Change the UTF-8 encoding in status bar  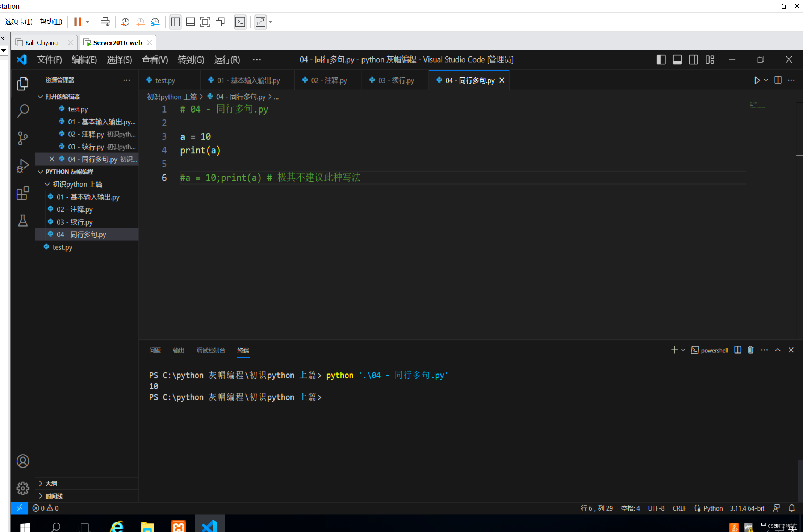tap(656, 508)
